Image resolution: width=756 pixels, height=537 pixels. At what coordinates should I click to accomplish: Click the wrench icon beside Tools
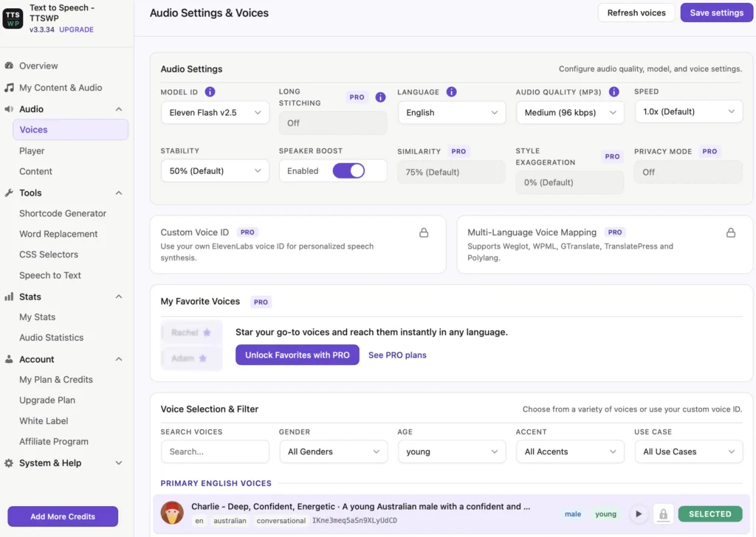point(9,193)
